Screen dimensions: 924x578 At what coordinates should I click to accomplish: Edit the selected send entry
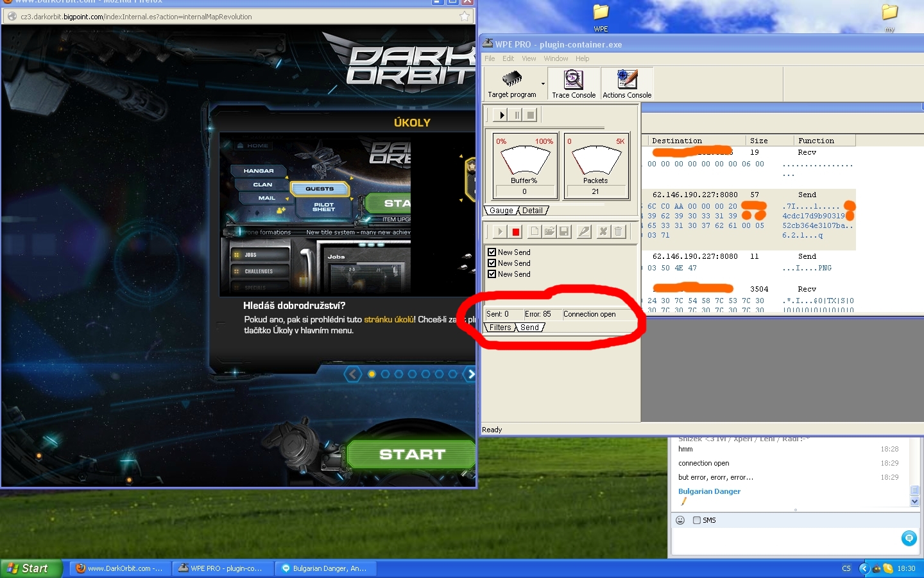(584, 231)
